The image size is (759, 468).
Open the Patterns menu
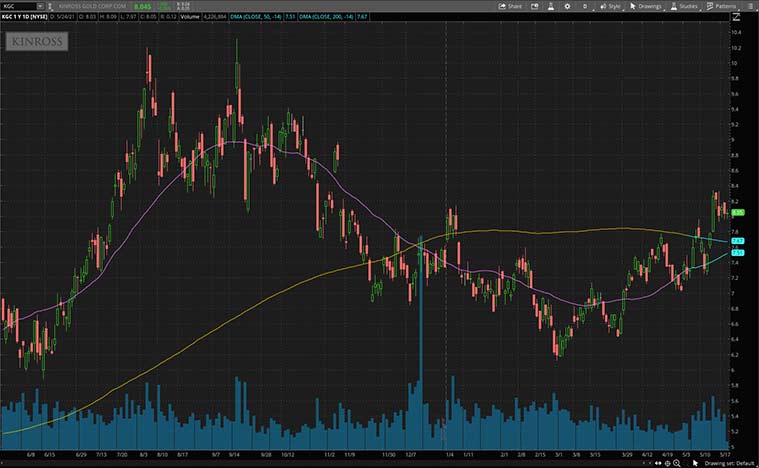click(x=721, y=6)
